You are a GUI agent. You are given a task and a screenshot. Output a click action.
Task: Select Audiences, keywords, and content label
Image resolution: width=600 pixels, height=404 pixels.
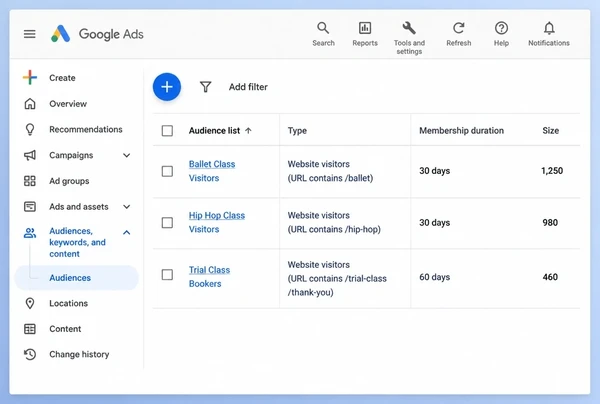pyautogui.click(x=77, y=242)
